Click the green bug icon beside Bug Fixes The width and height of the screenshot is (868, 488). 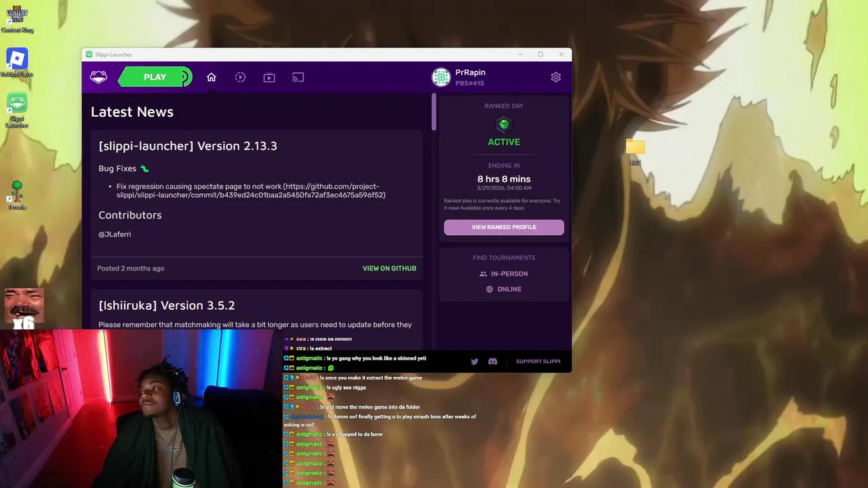click(x=144, y=169)
